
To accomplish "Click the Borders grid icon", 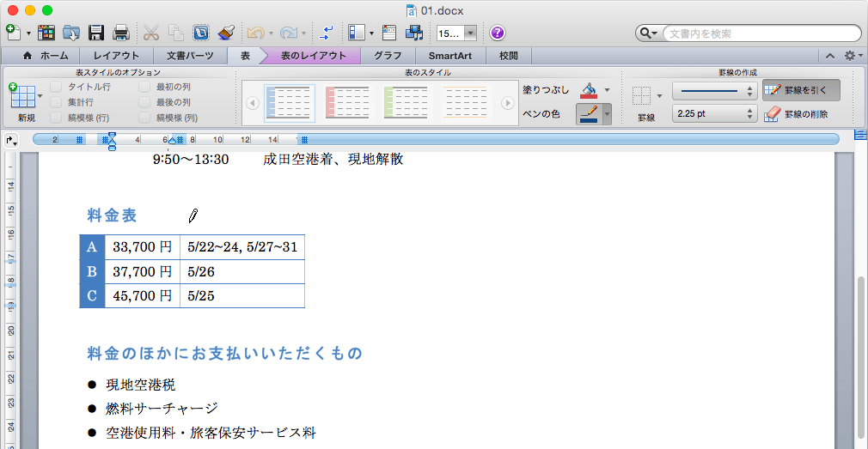I will (x=642, y=95).
